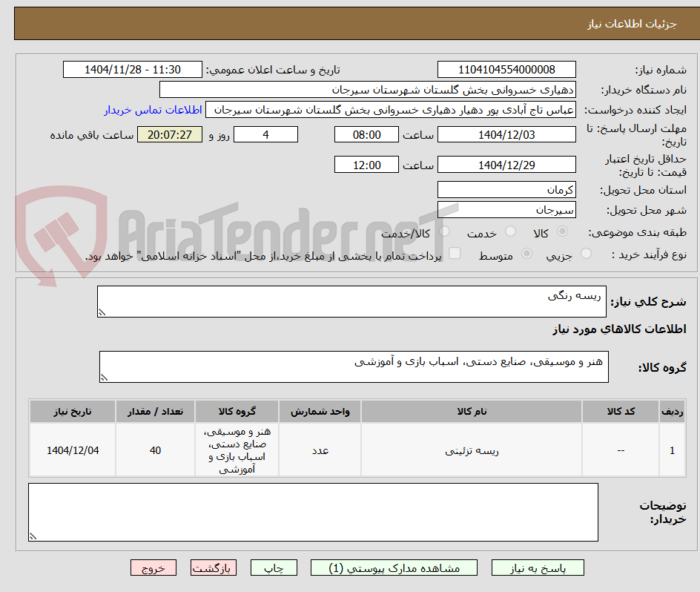The image size is (700, 592).
Task: Open مشاهده مدارک پیوستی (1) attachments
Action: (x=394, y=568)
